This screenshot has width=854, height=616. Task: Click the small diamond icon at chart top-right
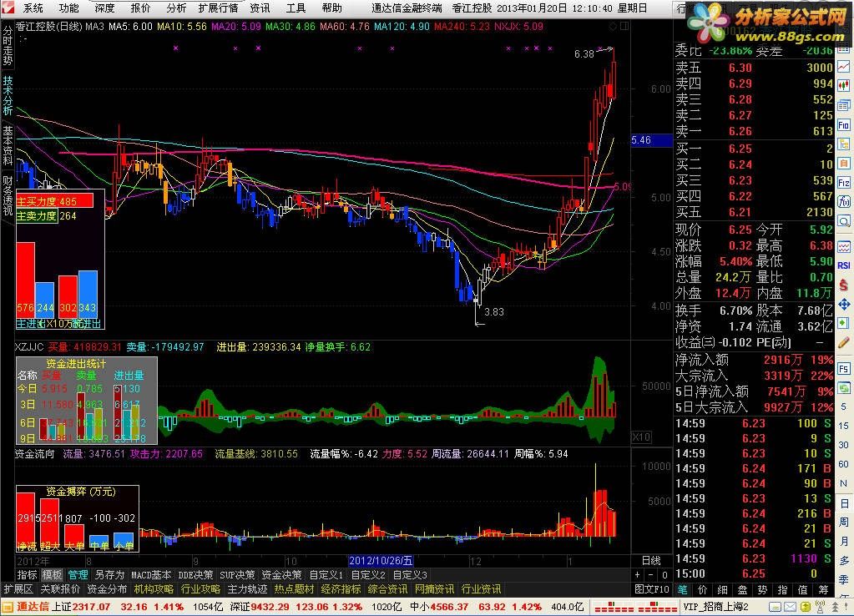[x=613, y=26]
